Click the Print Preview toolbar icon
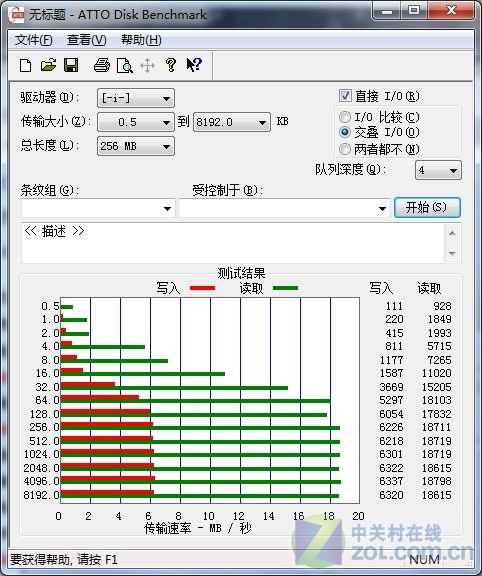The image size is (482, 576). coord(125,65)
